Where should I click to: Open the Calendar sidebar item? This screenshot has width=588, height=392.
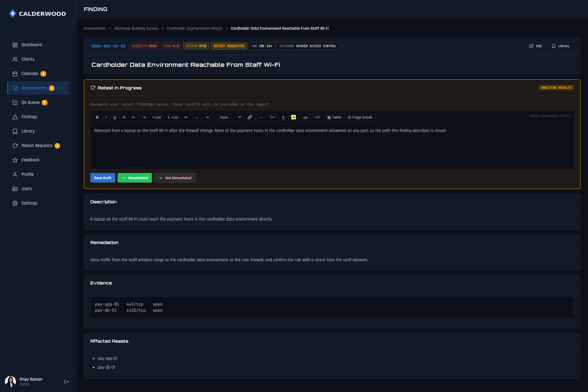(38, 73)
